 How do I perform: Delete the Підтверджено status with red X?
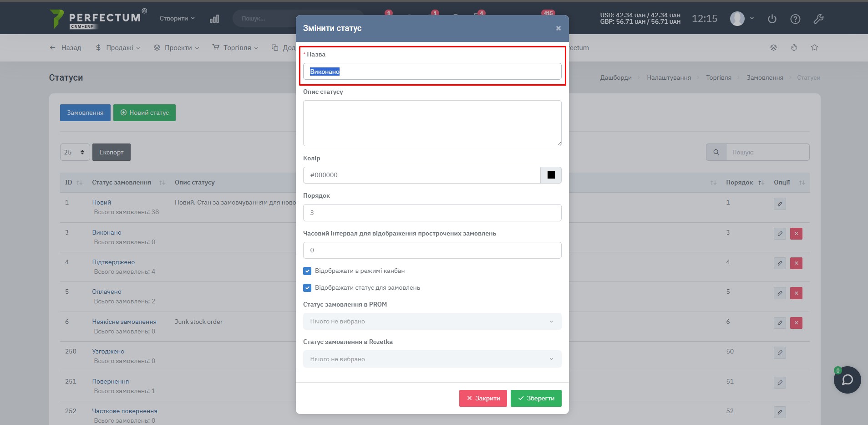[x=796, y=263]
